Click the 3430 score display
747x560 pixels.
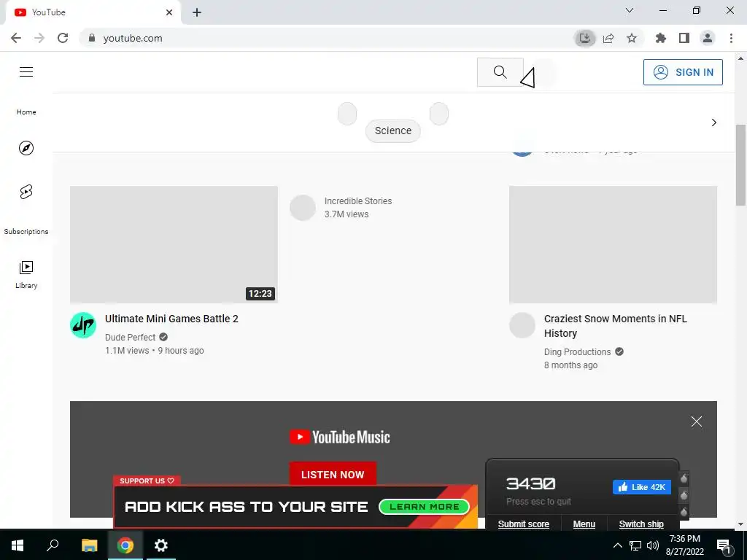[x=531, y=484]
